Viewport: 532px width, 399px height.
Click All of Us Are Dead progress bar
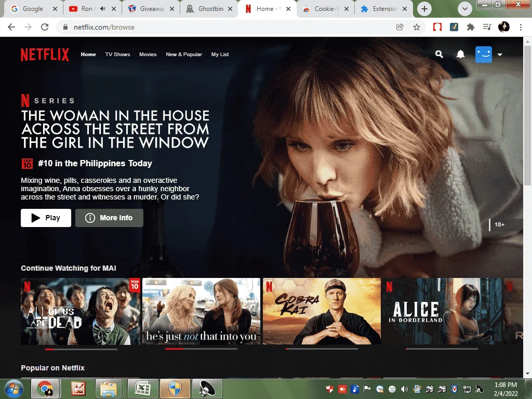pyautogui.click(x=81, y=349)
